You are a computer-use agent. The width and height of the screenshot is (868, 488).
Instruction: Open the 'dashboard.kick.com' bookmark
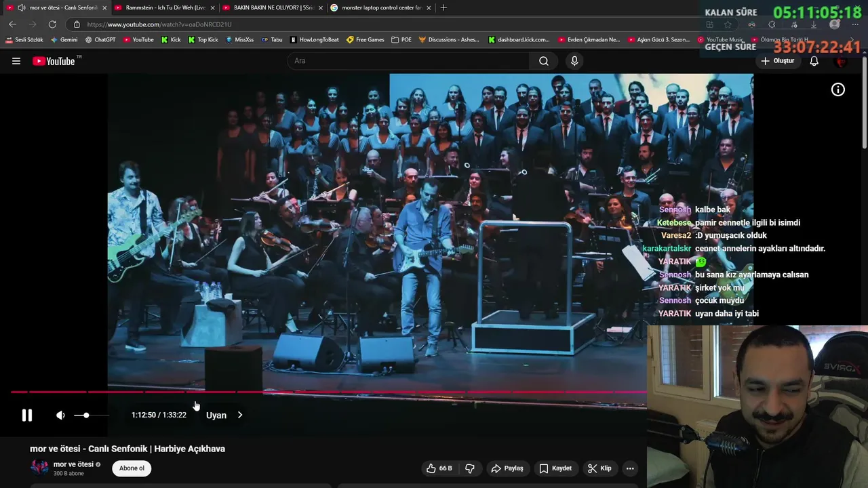(519, 40)
